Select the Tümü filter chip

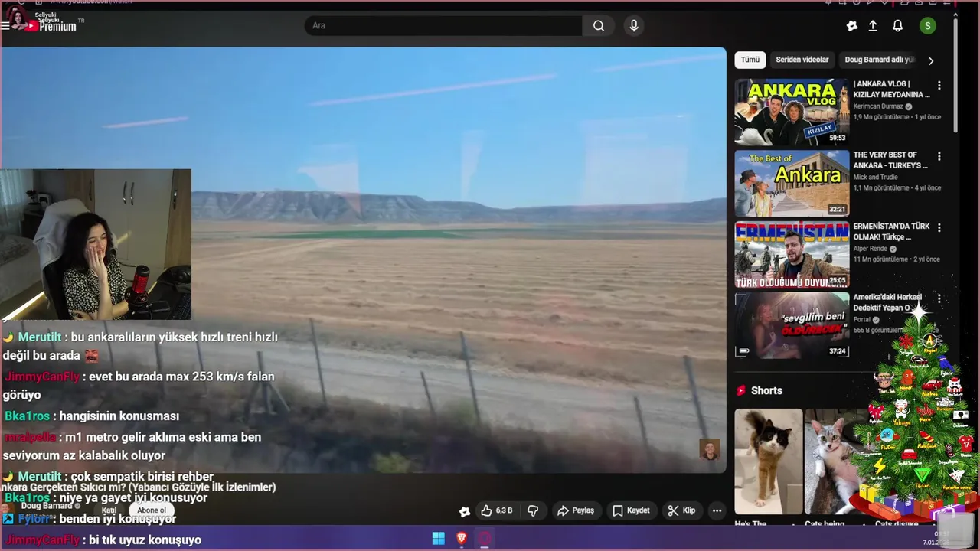(750, 60)
